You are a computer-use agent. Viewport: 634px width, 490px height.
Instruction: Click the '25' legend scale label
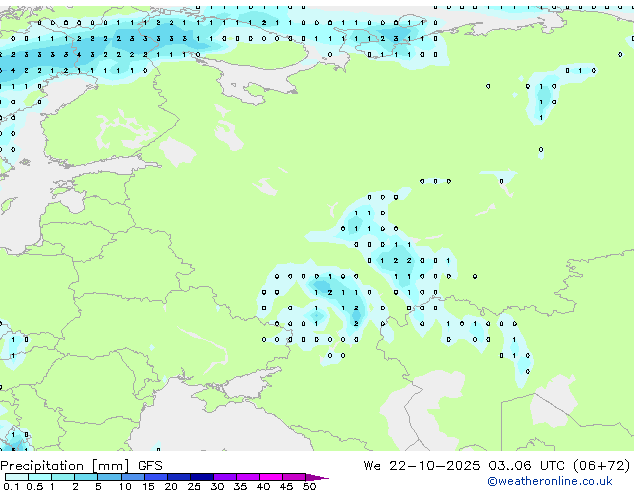pyautogui.click(x=194, y=486)
